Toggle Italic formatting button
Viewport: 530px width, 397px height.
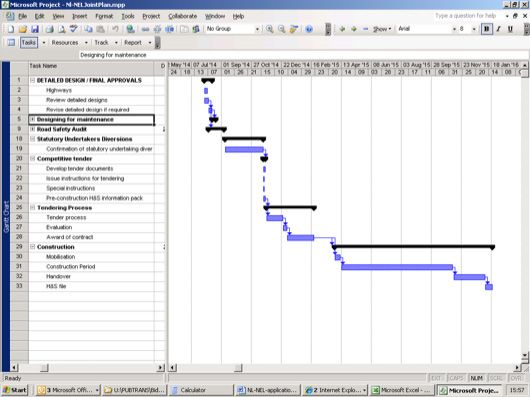(498, 29)
